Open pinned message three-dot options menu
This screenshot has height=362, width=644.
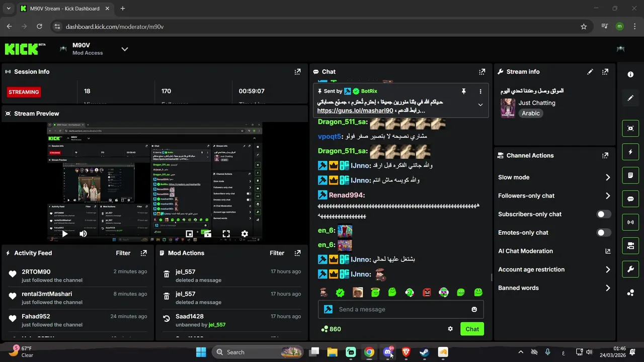coord(480,92)
